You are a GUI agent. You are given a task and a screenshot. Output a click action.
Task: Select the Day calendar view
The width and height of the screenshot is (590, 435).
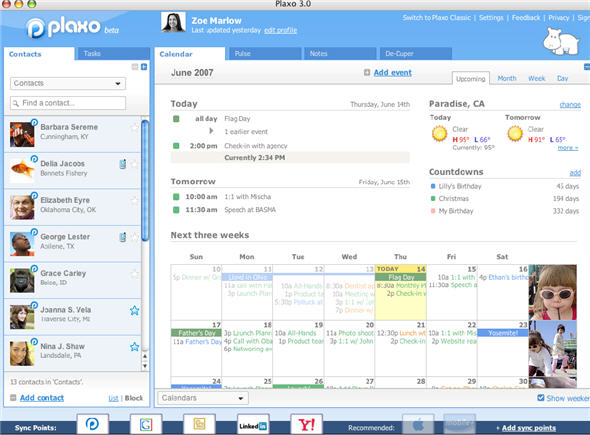click(563, 78)
